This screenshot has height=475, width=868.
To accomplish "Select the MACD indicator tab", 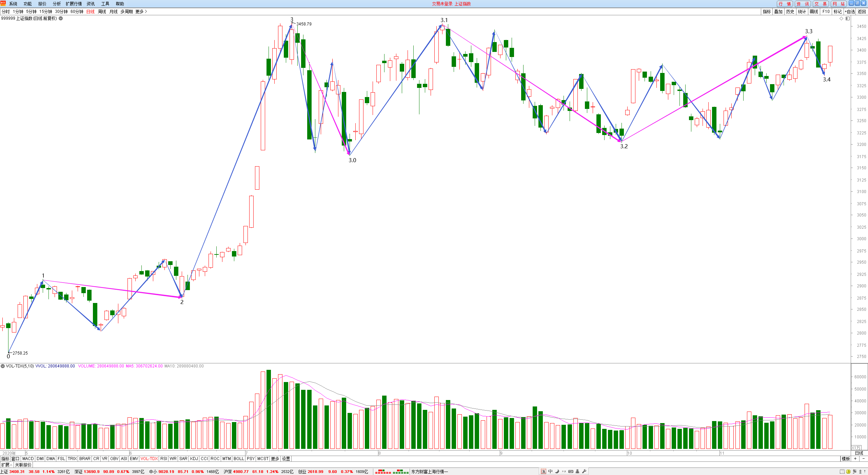I will [28, 459].
